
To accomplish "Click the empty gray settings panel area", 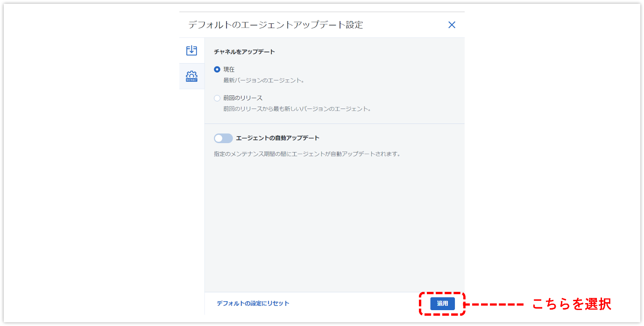I will click(334, 225).
